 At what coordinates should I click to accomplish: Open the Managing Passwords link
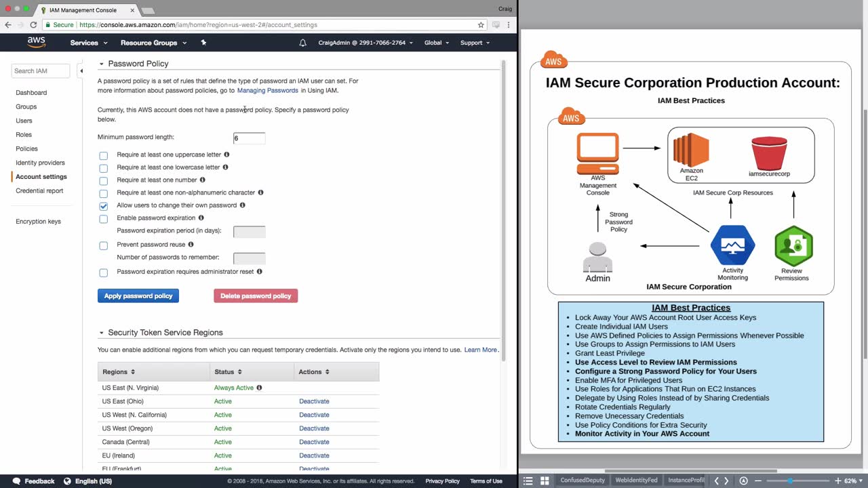point(268,90)
